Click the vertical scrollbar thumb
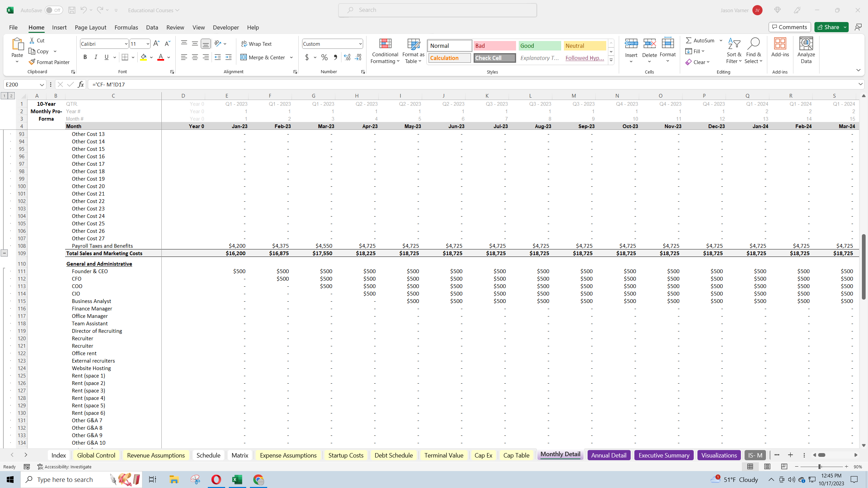Image resolution: width=868 pixels, height=488 pixels. [x=864, y=267]
